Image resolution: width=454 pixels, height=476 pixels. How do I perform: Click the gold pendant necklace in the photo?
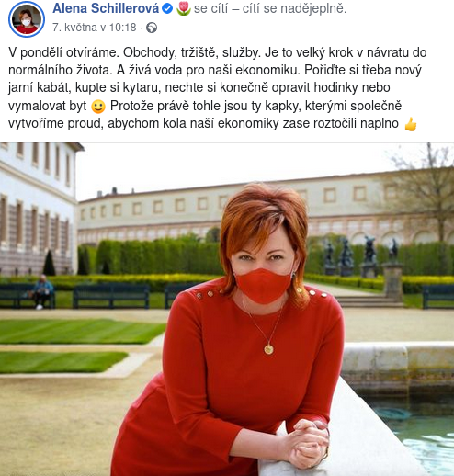[268, 348]
